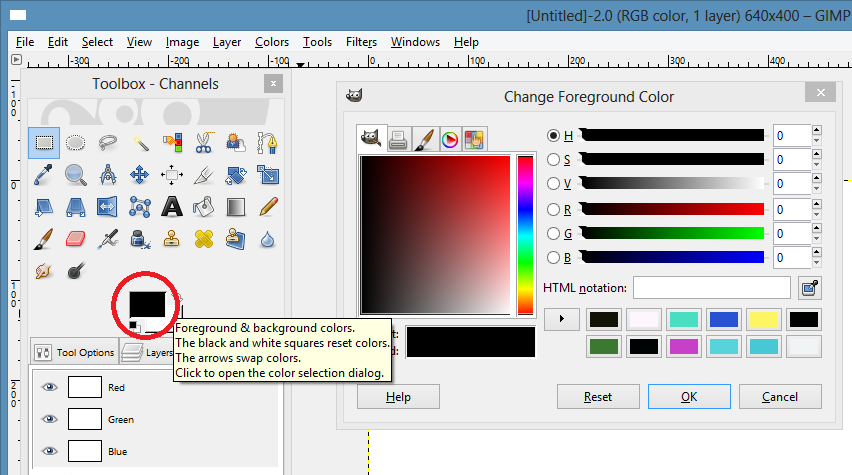Expand the color history arrow button
Viewport: 852px width, 475px height.
[562, 319]
